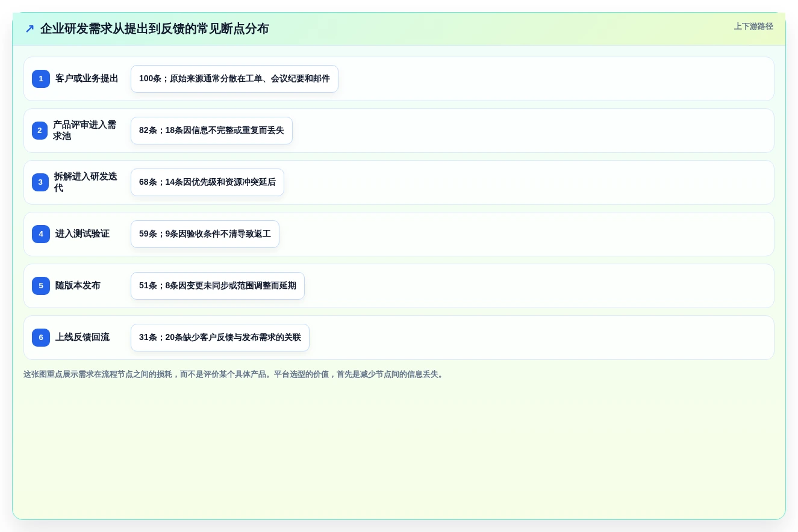
Task: Open the chip 68条；14条因优先级和资源冲突延后
Action: [207, 182]
